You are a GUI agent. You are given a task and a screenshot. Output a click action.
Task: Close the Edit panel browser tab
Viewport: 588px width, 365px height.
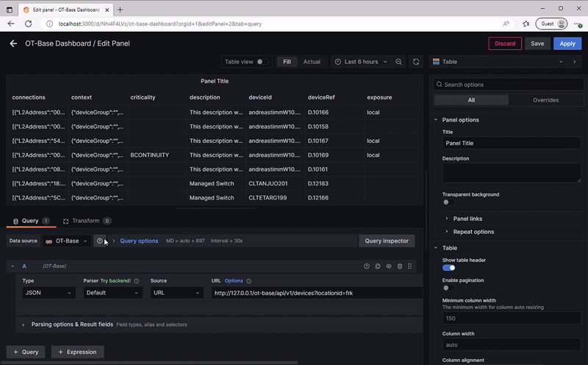click(107, 10)
